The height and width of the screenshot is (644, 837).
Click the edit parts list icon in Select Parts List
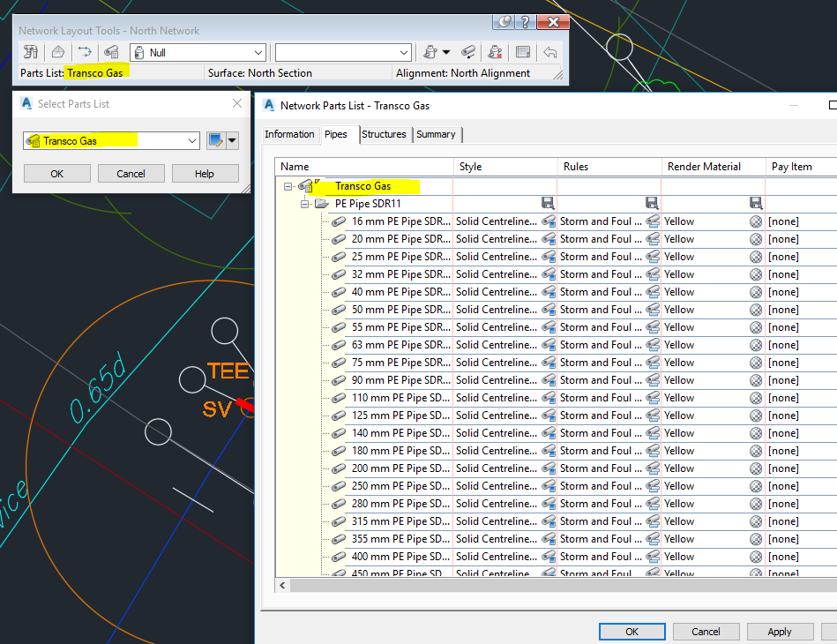pos(216,140)
